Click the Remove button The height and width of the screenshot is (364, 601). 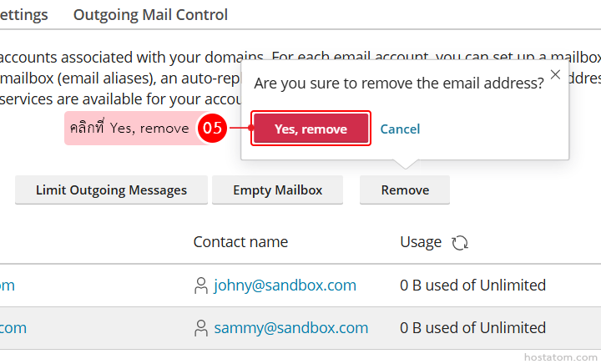pos(405,190)
